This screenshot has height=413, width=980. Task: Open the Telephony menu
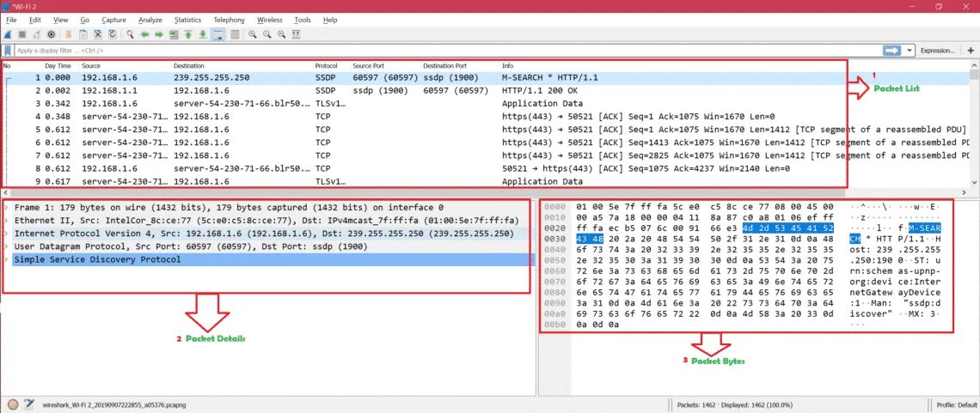[230, 20]
